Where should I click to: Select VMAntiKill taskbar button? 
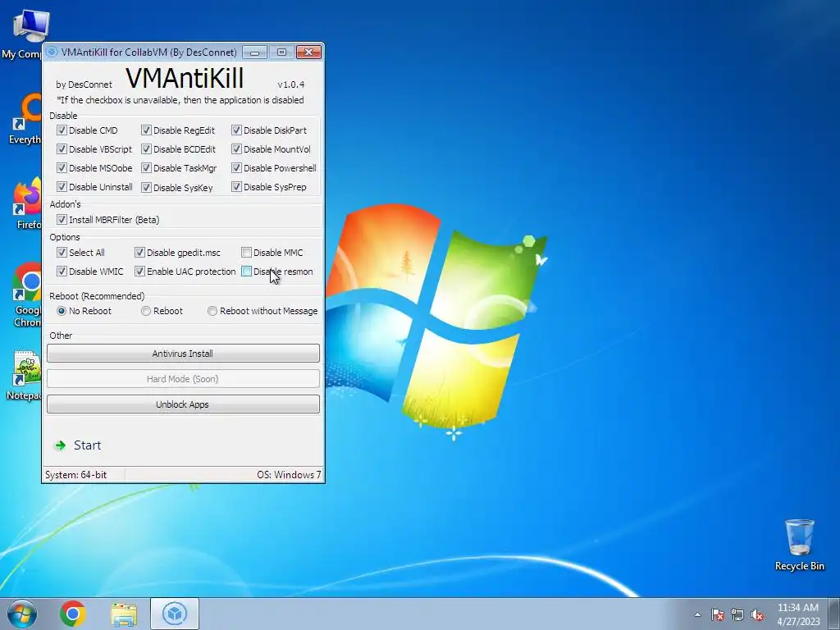pyautogui.click(x=175, y=614)
